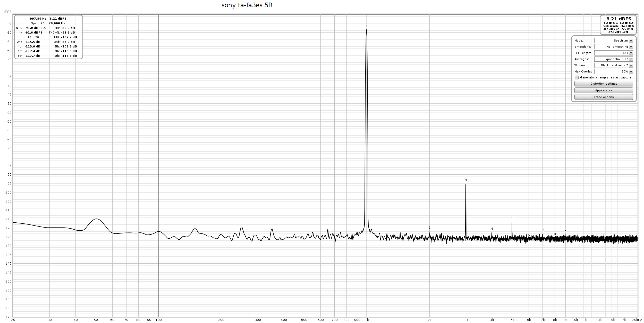Open the Averages dropdown showing Exponential 0.97

pos(613,59)
